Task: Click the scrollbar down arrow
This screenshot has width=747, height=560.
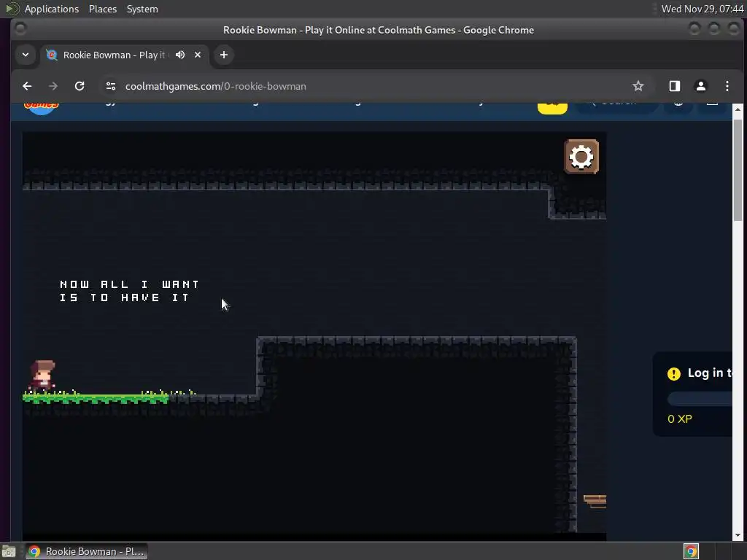Action: pos(738,536)
